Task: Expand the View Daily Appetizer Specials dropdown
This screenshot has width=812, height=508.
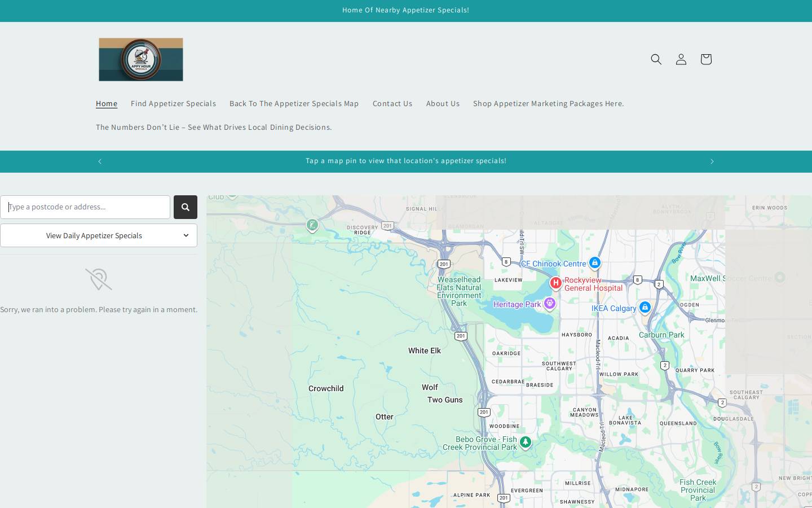Action: [99, 235]
